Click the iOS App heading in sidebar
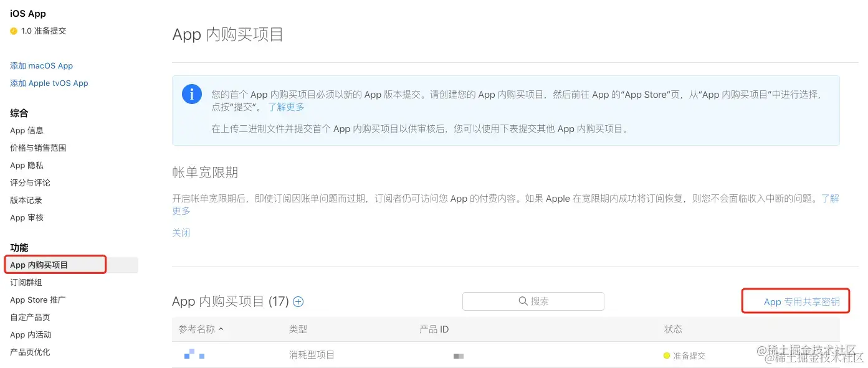The height and width of the screenshot is (368, 868). tap(28, 13)
